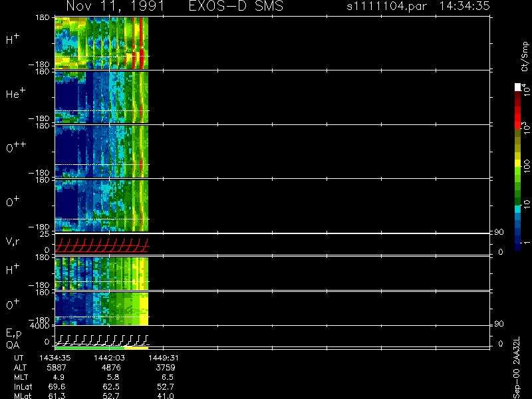The width and height of the screenshot is (532, 399).
Task: Click the altitude value '5887'
Action: [57, 368]
